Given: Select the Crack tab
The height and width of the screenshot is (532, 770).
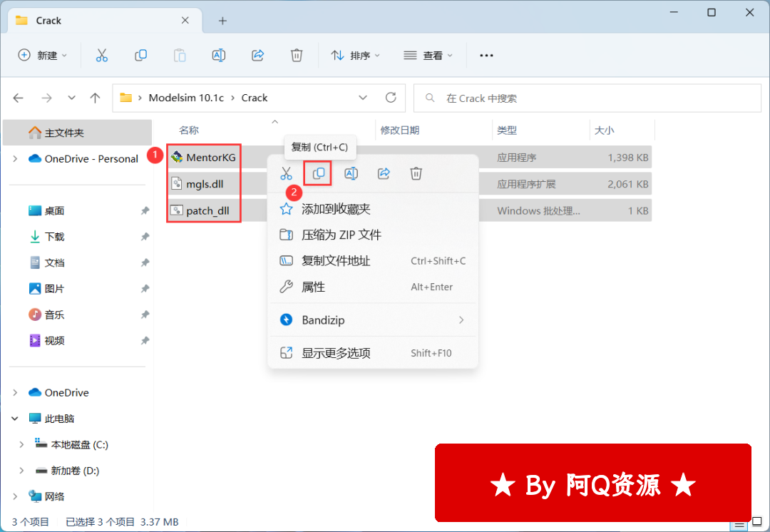Looking at the screenshot, I should tap(105, 21).
